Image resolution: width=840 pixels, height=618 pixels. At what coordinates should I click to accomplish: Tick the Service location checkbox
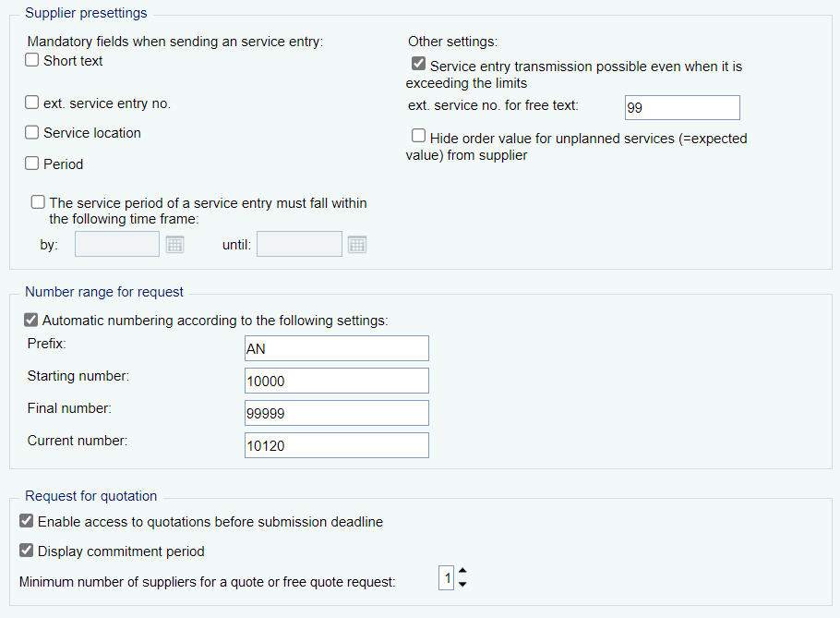point(32,133)
